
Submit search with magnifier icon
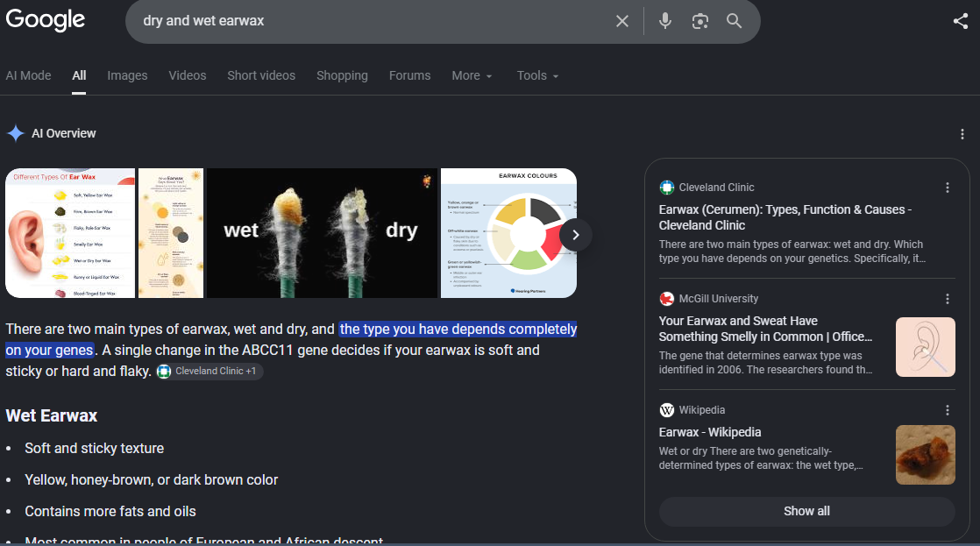coord(735,21)
